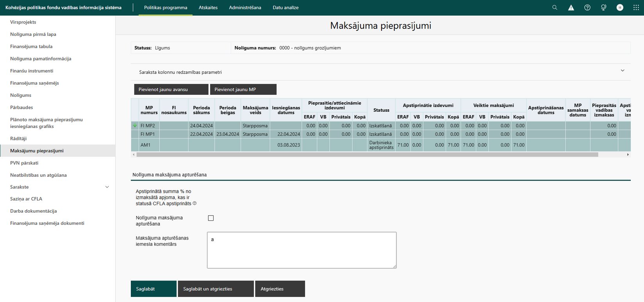Screen dimensions: 644x302
Task: Open the IB user profile avatar
Action: point(620,7)
